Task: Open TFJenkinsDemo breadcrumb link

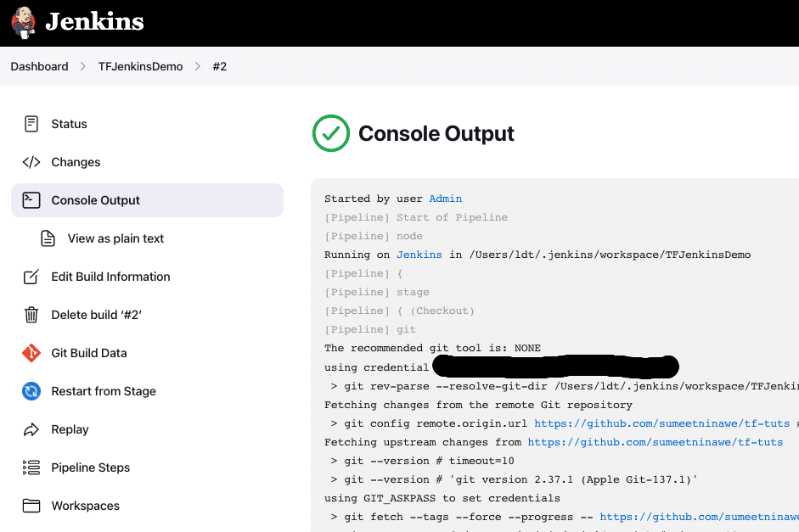Action: 141,67
